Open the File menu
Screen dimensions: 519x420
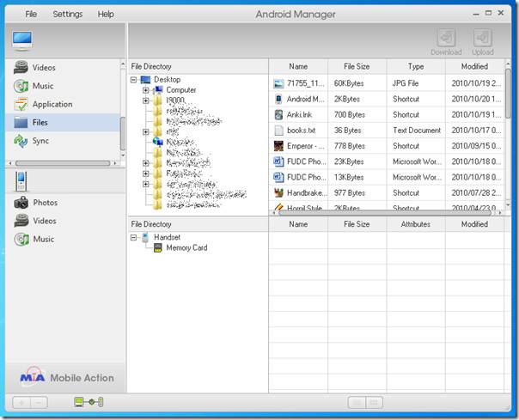[x=31, y=15]
